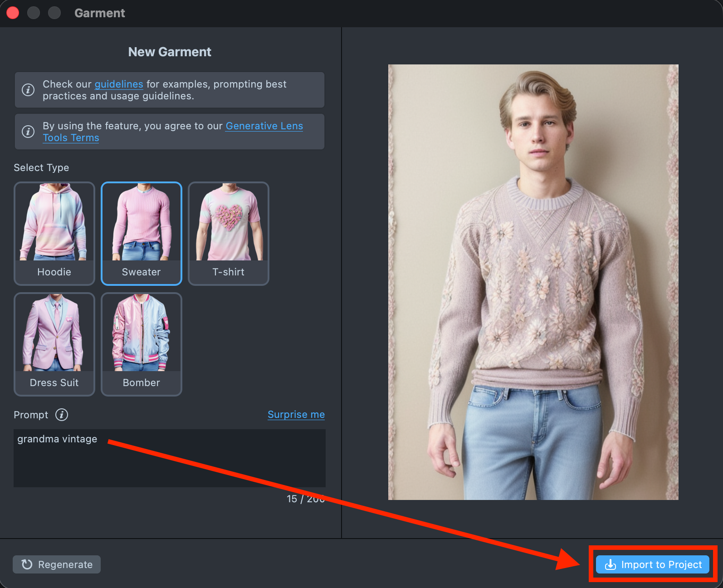Select the Dress Suit garment type
723x588 pixels.
click(54, 344)
